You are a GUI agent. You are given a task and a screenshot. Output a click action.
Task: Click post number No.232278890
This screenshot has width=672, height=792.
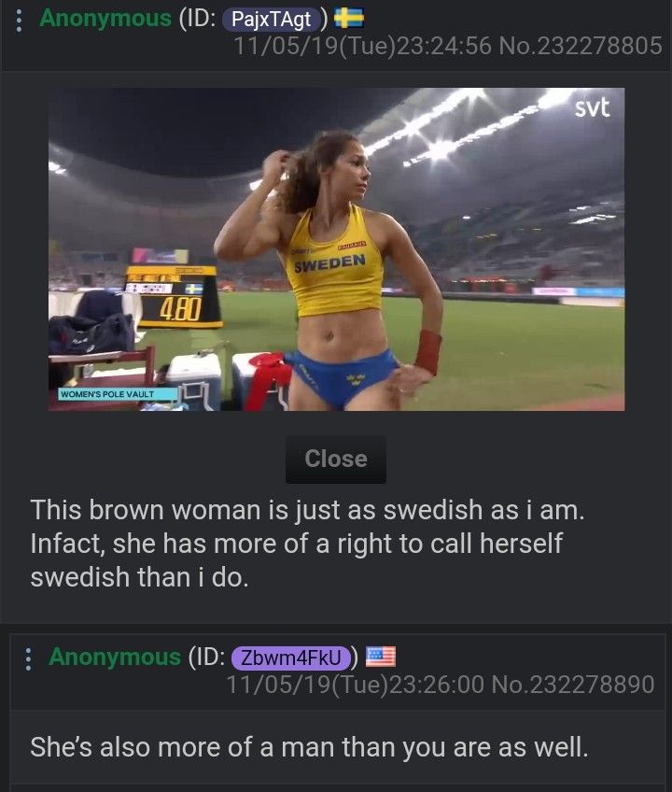pos(573,685)
